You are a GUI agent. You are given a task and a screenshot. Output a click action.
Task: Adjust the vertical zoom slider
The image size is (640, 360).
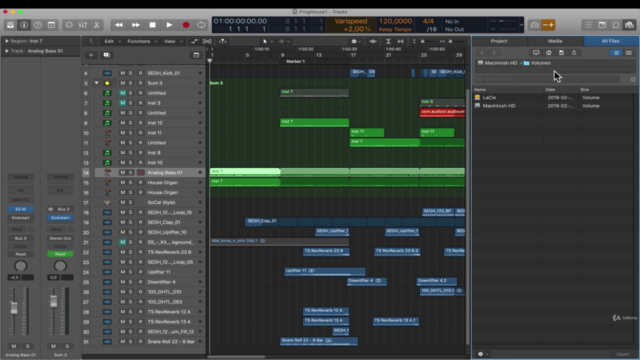pyautogui.click(x=423, y=41)
